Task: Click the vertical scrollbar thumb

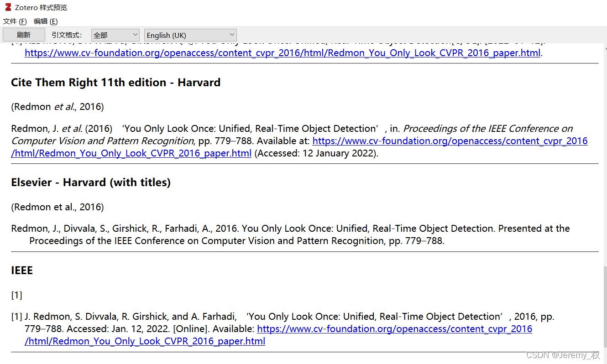Action: click(x=605, y=308)
